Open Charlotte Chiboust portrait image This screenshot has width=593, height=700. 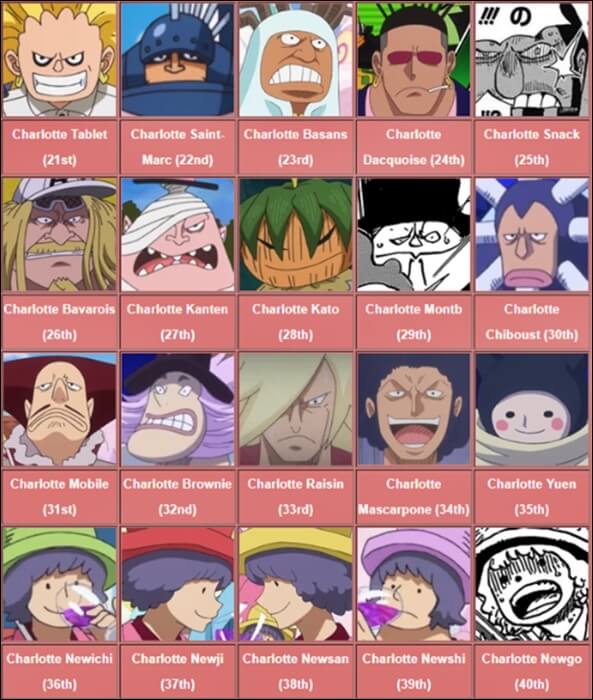[x=532, y=234]
